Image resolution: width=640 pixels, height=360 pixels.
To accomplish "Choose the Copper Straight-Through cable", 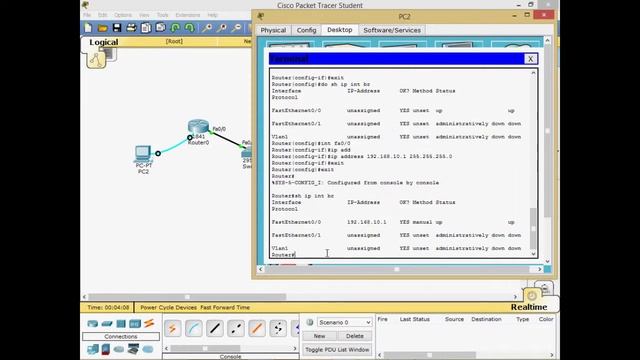I will [215, 329].
